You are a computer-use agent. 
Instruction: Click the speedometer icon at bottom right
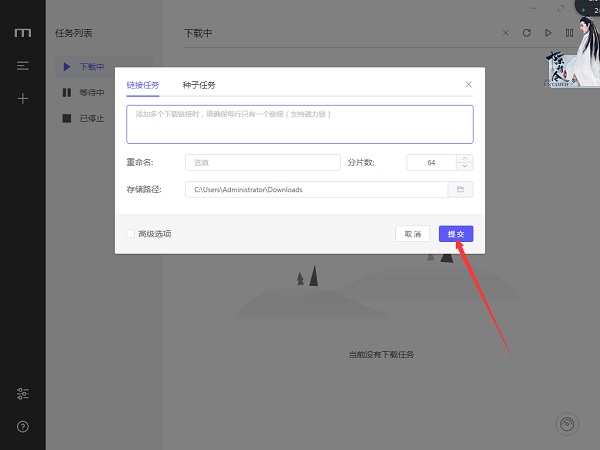[x=567, y=423]
